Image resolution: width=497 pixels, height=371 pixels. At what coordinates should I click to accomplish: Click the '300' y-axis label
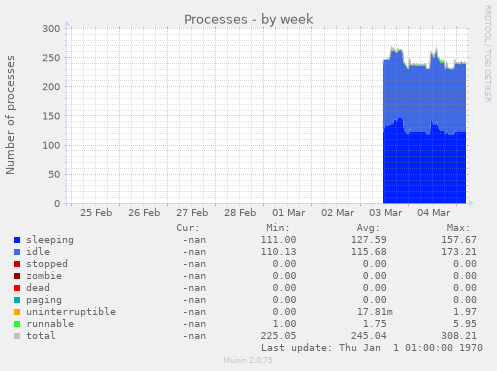coord(51,29)
